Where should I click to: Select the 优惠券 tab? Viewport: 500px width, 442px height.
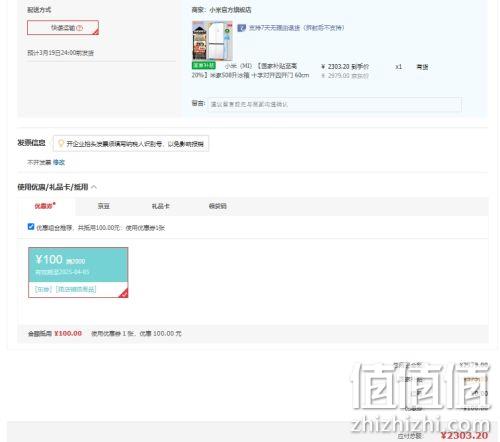tap(45, 206)
